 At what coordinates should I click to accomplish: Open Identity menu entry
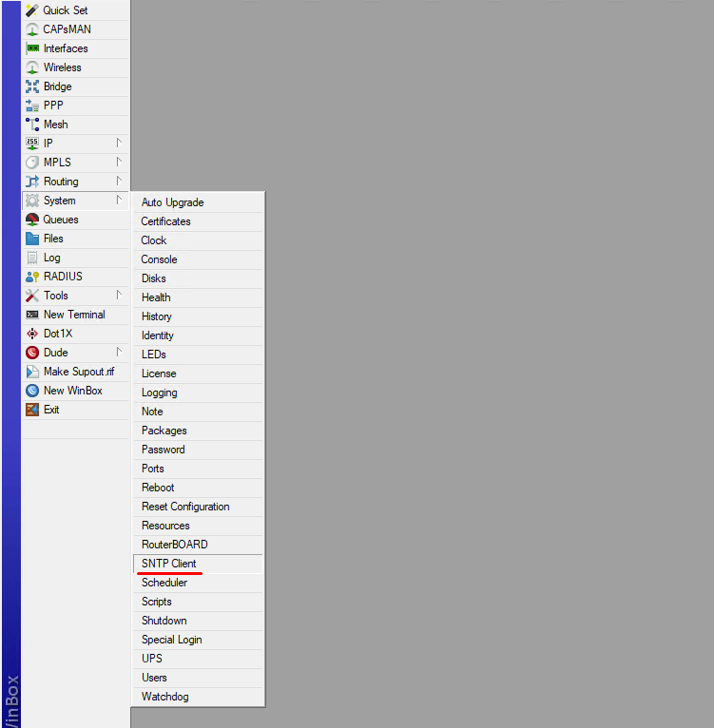click(198, 335)
